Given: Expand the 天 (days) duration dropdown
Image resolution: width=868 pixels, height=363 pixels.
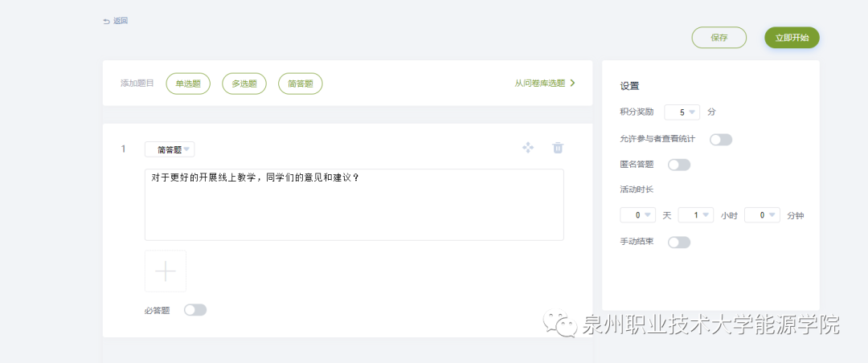Looking at the screenshot, I should click(638, 215).
